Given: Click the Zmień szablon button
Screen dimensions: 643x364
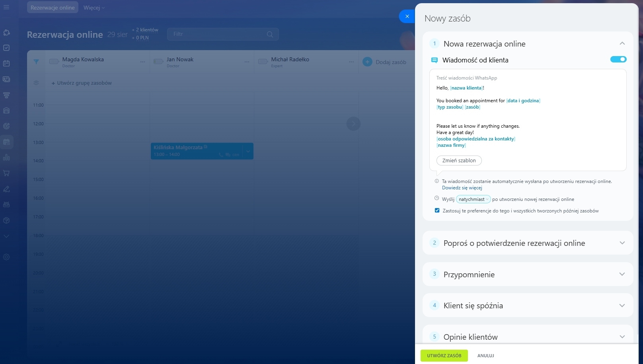Looking at the screenshot, I should (x=459, y=160).
